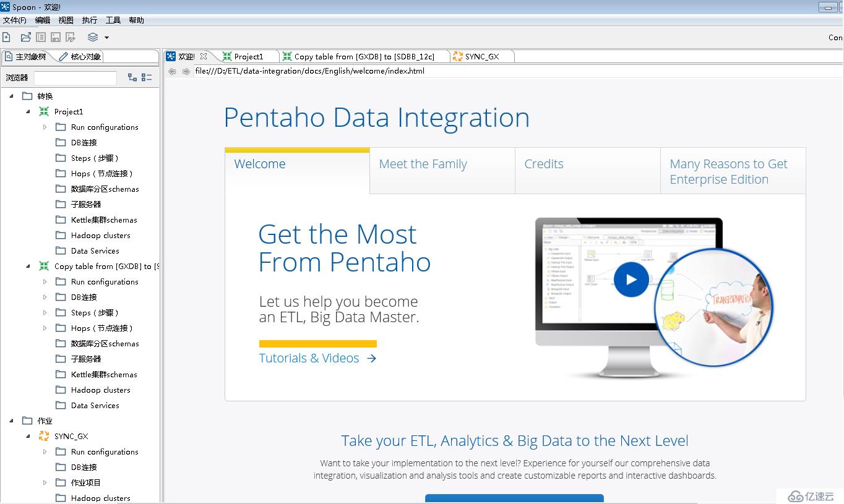
Task: Open the 帮助 menu
Action: pos(137,20)
